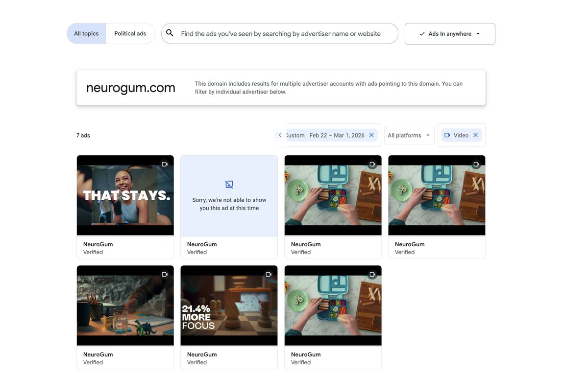588x377 pixels.
Task: Open the THAT STAYS video ad thumbnail
Action: [125, 196]
